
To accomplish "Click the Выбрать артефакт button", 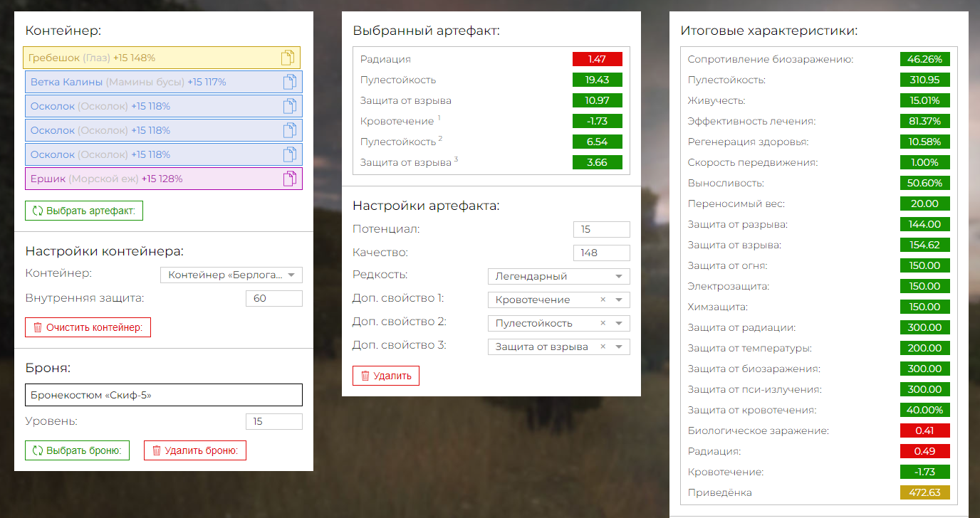I will click(x=84, y=211).
